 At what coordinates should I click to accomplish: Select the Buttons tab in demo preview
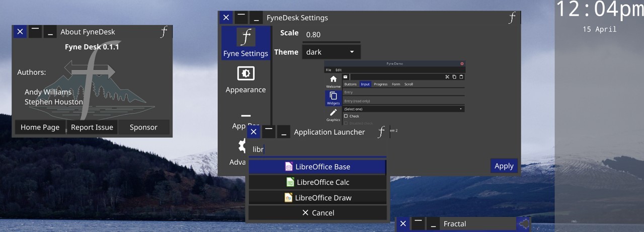[351, 84]
